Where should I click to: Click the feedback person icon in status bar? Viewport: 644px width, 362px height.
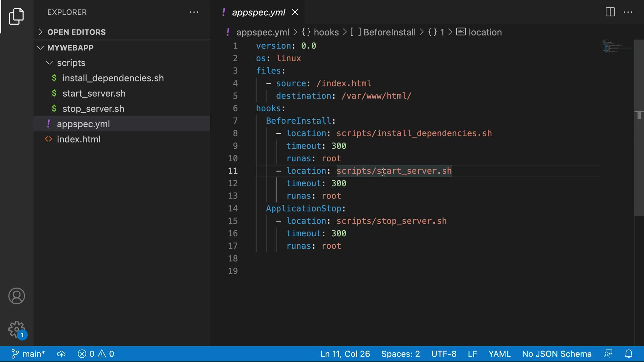pyautogui.click(x=608, y=354)
